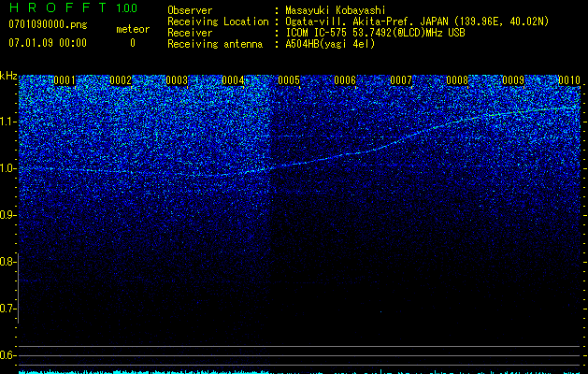Click time marker 0007

pos(401,80)
